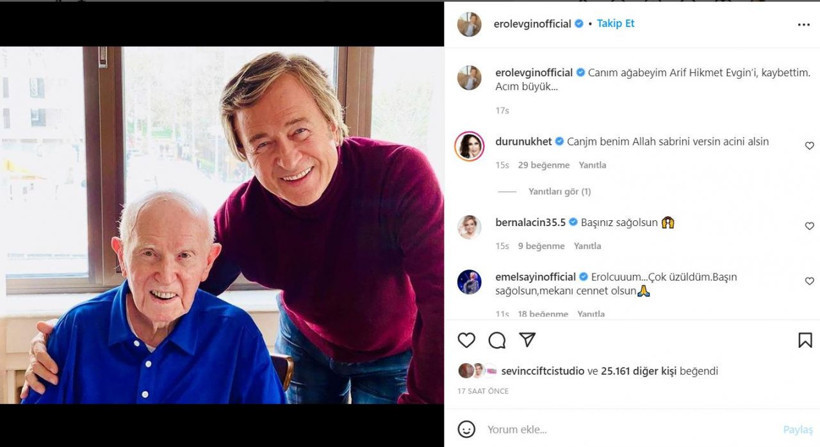
Task: Like emelsayinofficial's comment
Action: 809,282
